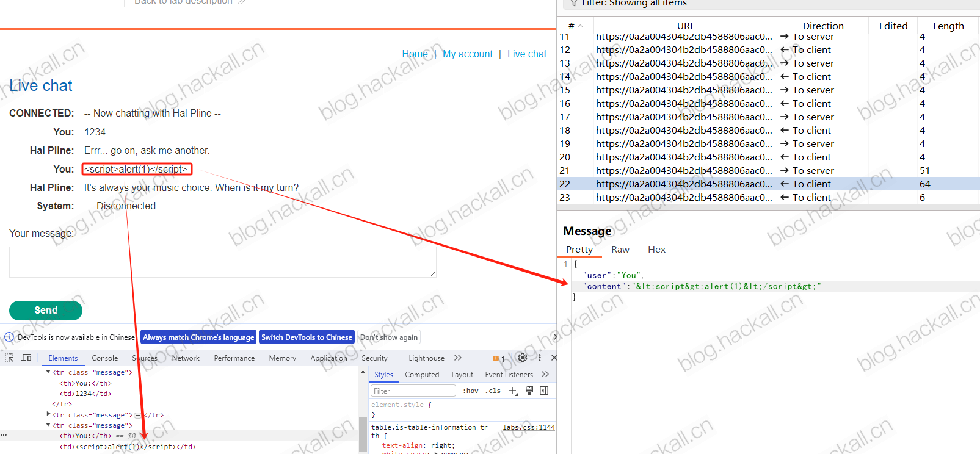The height and width of the screenshot is (454, 980).
Task: Click Always match Chrome's language
Action: (198, 337)
